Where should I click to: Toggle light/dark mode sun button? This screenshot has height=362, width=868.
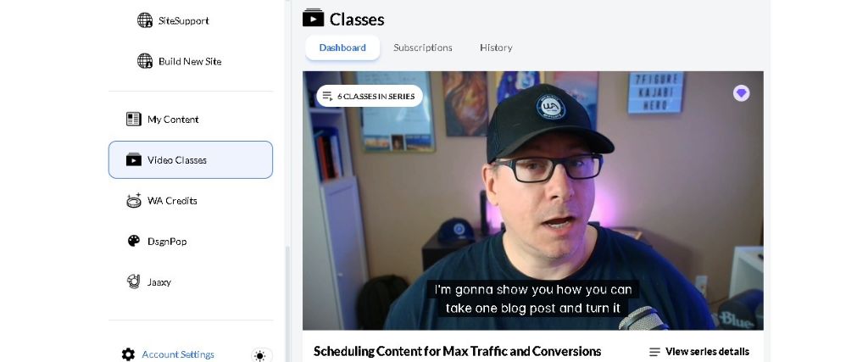[x=259, y=355]
